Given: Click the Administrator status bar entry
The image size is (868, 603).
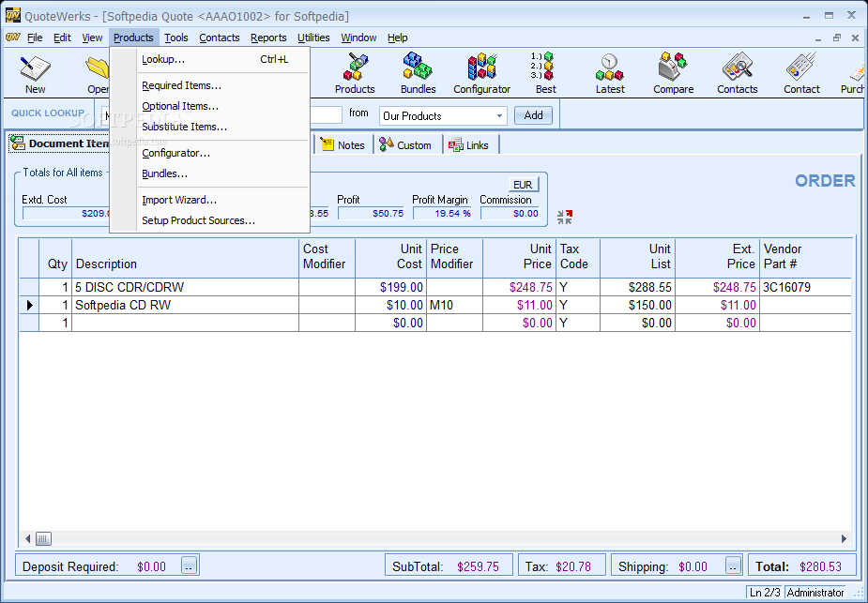Looking at the screenshot, I should [815, 593].
